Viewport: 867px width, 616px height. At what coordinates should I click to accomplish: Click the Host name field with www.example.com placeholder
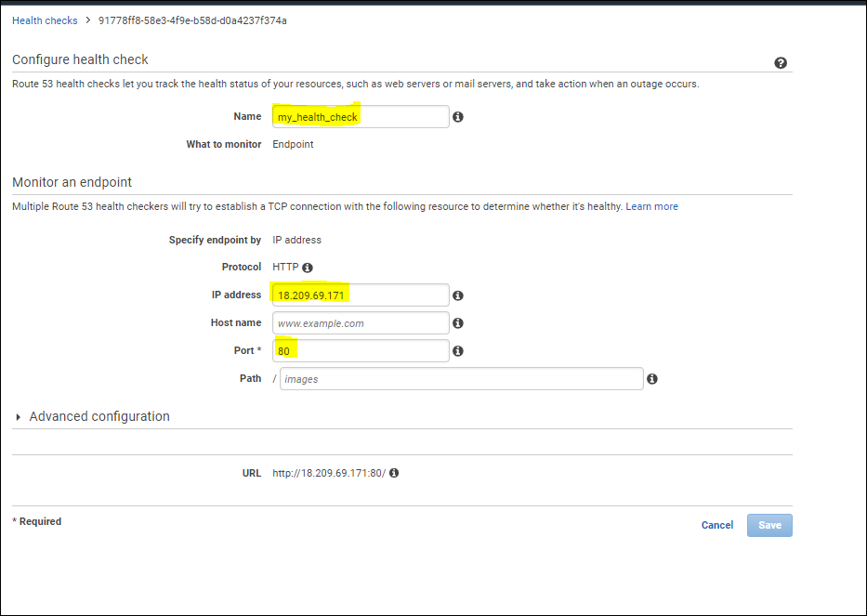[x=361, y=322]
